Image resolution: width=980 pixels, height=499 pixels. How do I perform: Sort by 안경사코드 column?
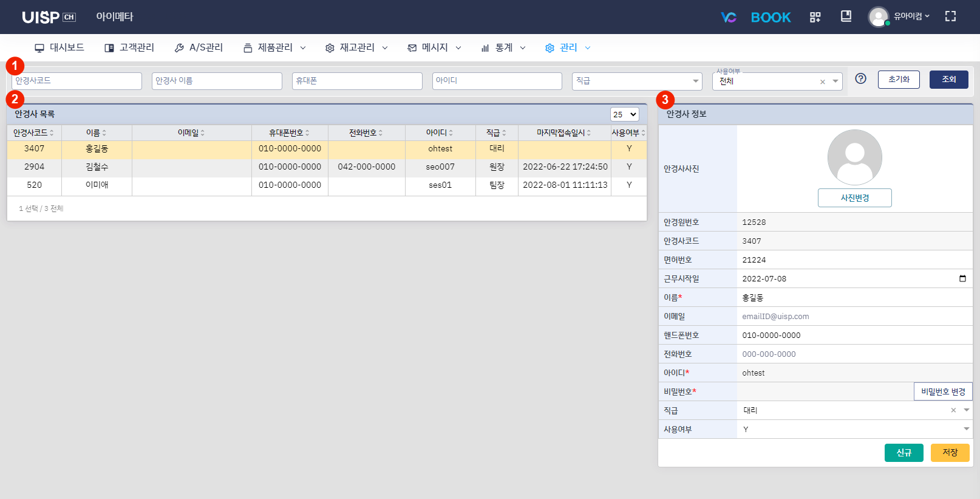(x=34, y=132)
